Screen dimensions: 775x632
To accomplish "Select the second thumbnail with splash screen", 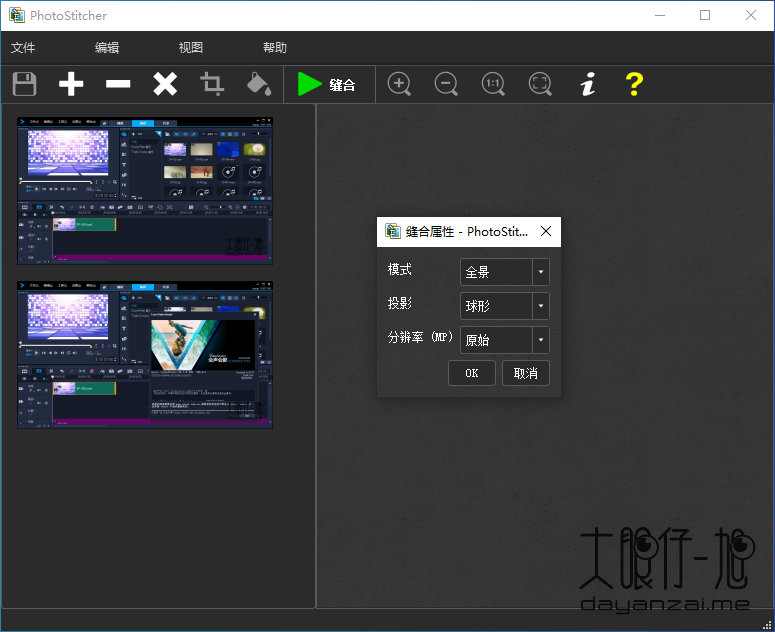I will click(145, 355).
